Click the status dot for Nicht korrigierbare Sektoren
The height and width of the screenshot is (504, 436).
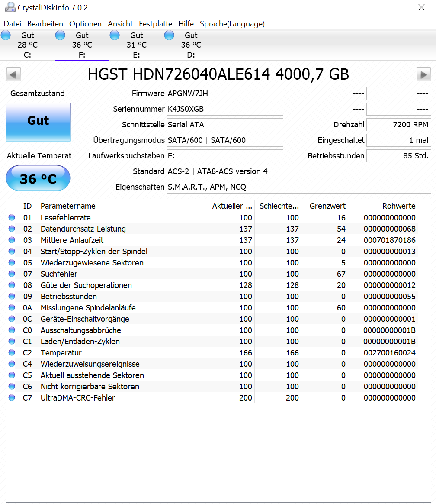click(x=12, y=386)
